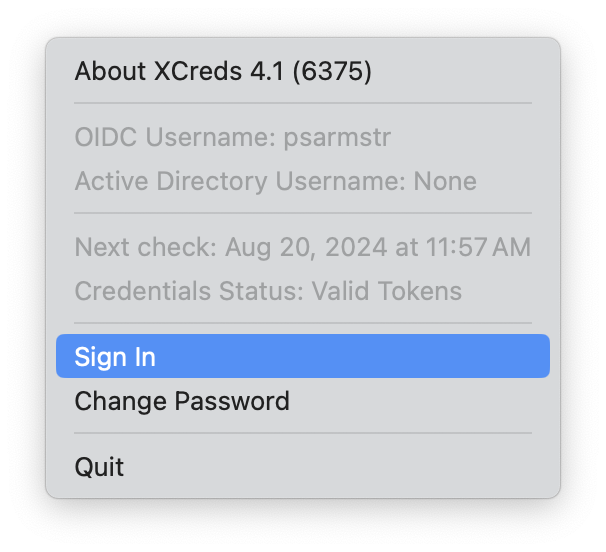
Task: Click the Active Directory Username row
Action: coord(275,182)
